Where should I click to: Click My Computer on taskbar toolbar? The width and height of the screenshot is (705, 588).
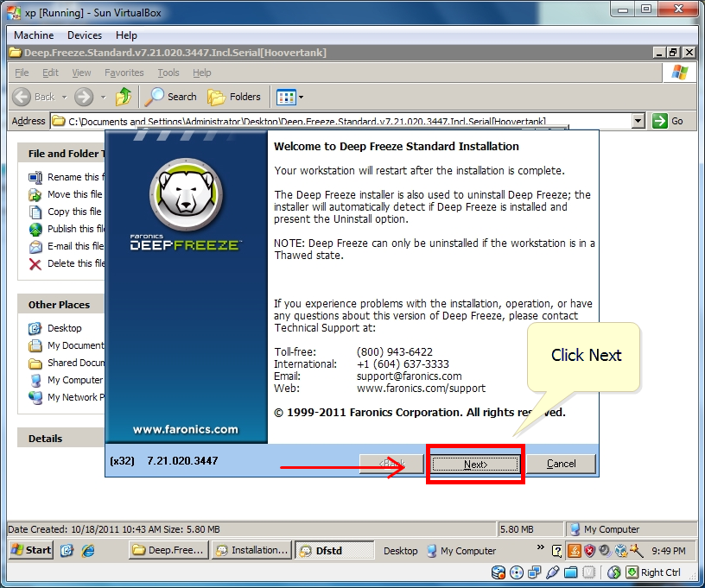(x=461, y=551)
